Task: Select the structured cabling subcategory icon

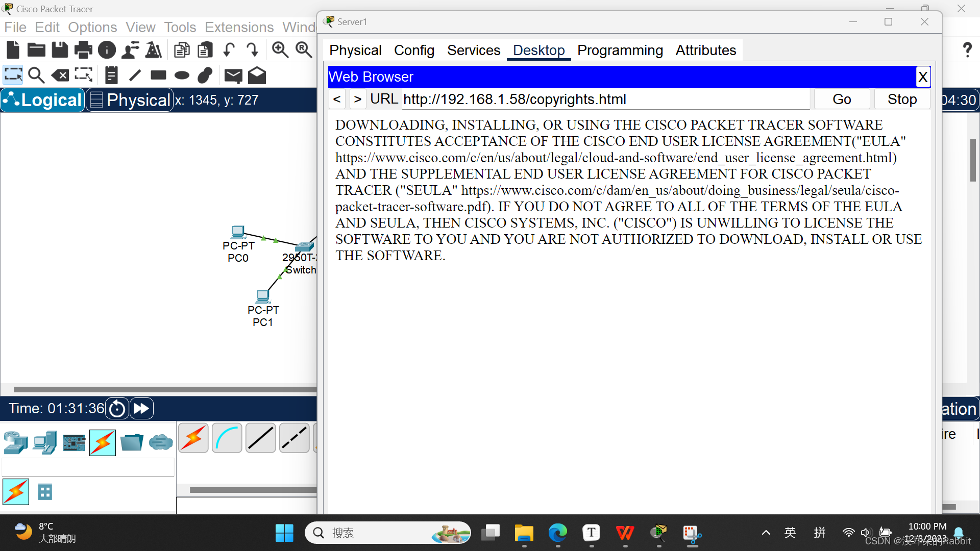Action: click(45, 492)
